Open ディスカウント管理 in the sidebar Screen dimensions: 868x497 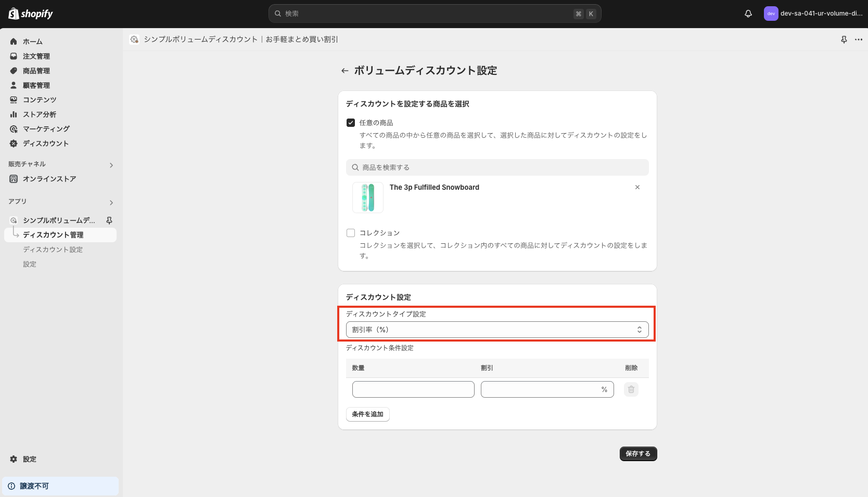coord(52,234)
